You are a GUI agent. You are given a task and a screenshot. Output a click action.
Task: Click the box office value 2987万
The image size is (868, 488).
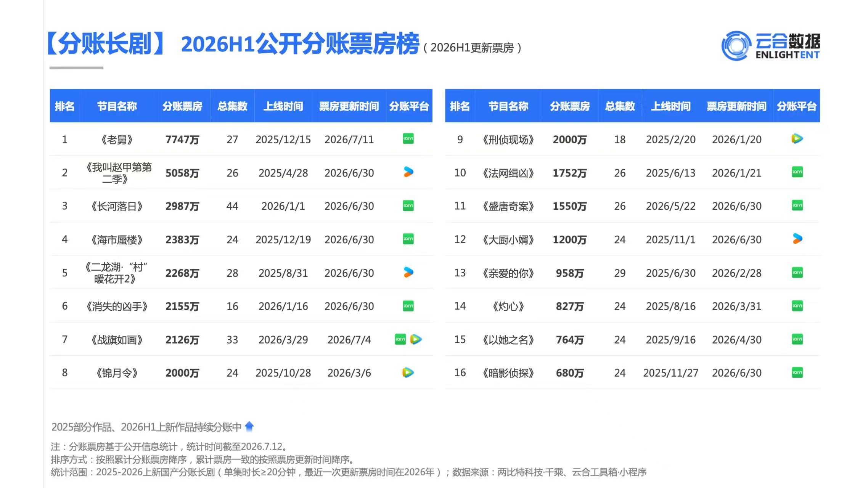click(182, 206)
